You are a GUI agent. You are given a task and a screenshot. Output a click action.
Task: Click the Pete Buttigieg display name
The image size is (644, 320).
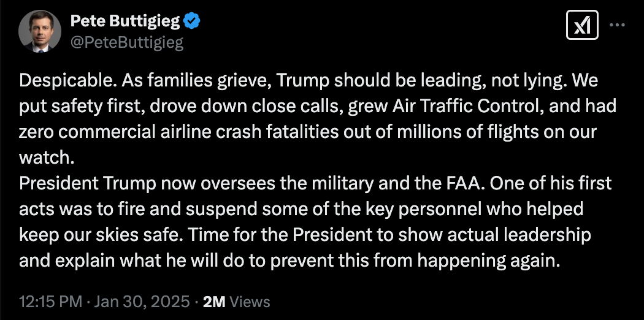pyautogui.click(x=125, y=21)
